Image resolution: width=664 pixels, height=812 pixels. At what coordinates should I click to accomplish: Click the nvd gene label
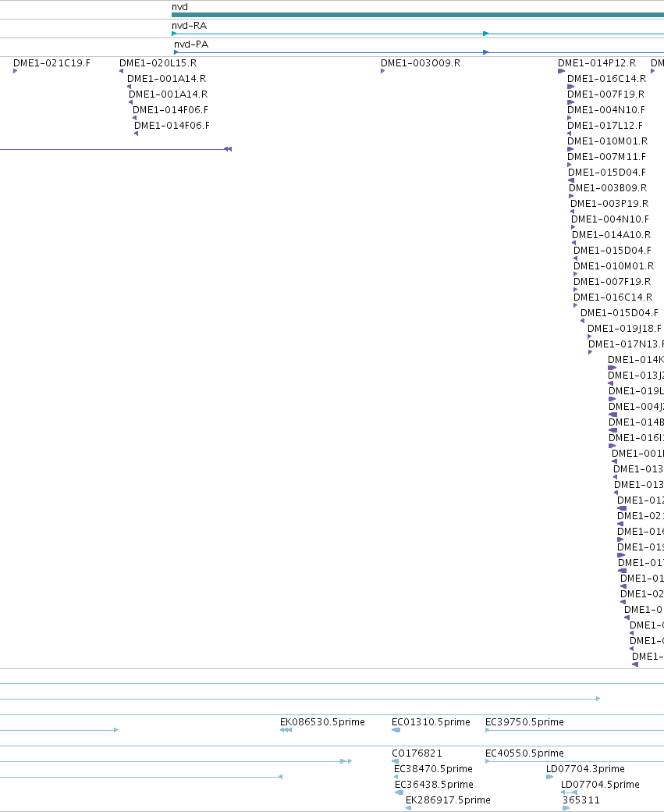point(179,7)
